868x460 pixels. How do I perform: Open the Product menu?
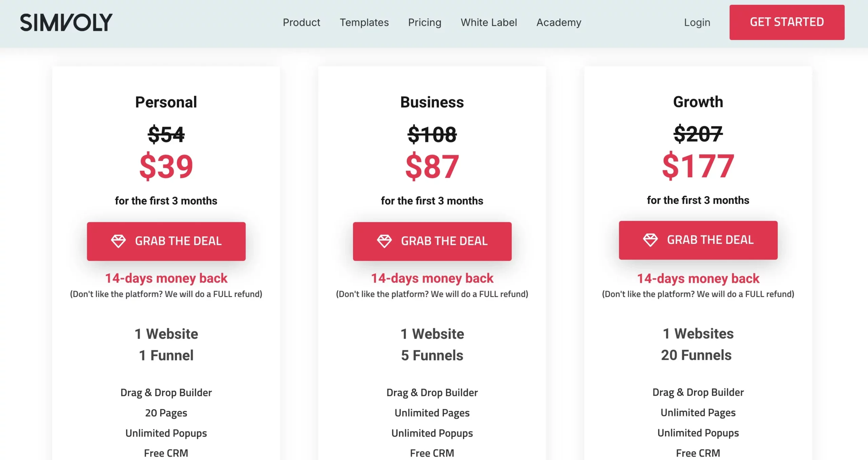[301, 22]
